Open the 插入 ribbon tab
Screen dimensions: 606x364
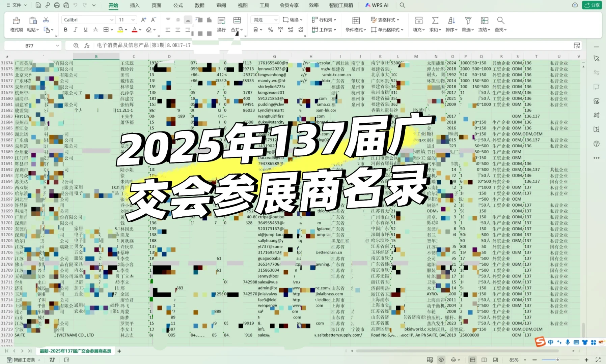tap(135, 5)
